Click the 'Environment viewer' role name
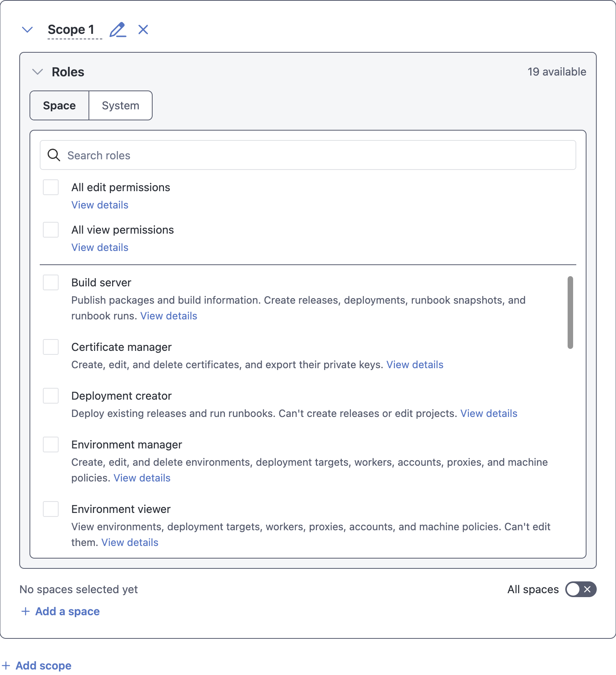Image resolution: width=616 pixels, height=675 pixels. (x=121, y=509)
